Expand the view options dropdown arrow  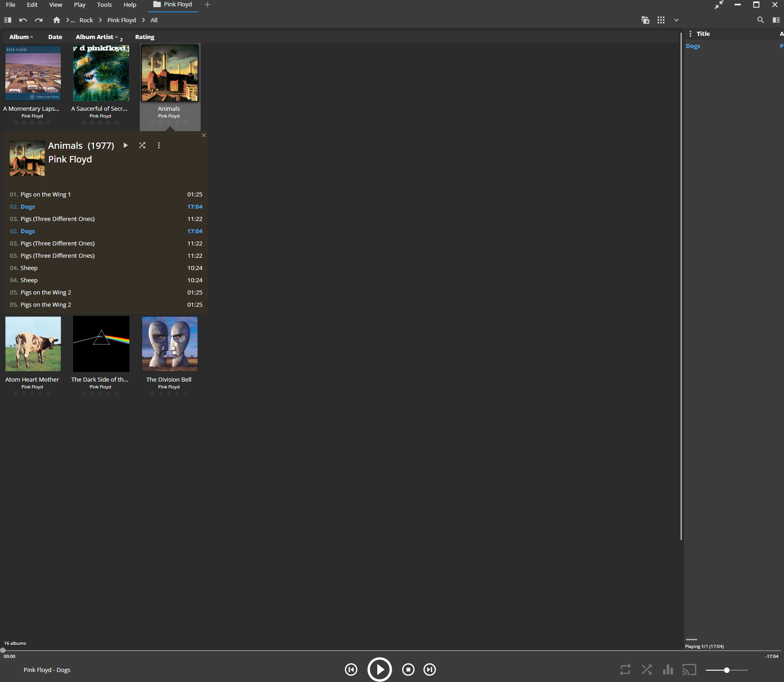(x=676, y=20)
